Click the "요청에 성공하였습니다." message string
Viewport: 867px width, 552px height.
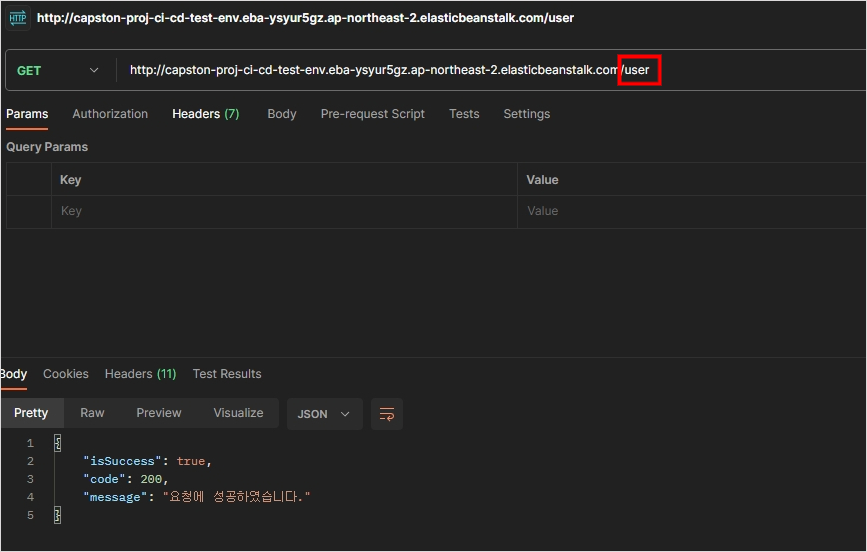[237, 497]
